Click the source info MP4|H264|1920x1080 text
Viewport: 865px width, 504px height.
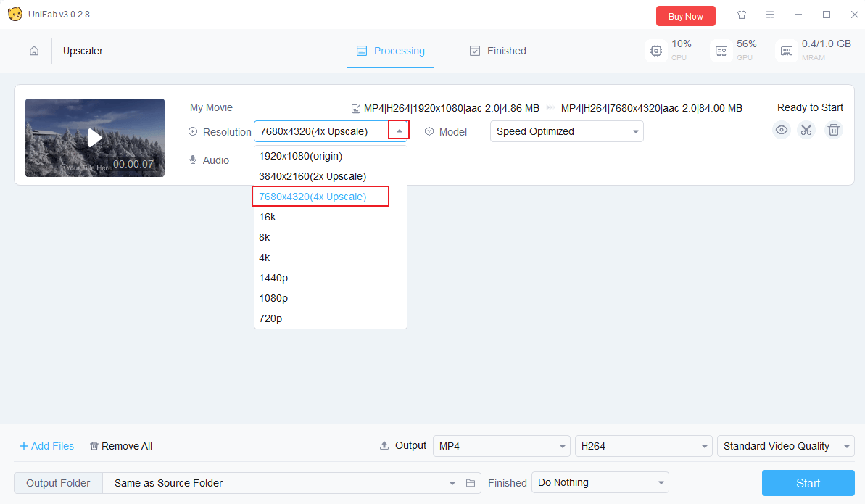[451, 108]
